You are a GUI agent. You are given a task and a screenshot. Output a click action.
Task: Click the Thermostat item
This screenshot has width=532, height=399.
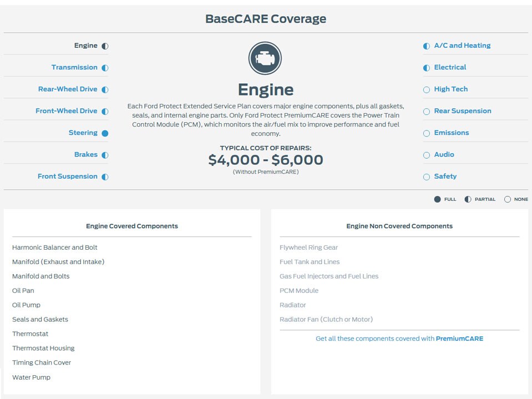[x=30, y=334]
